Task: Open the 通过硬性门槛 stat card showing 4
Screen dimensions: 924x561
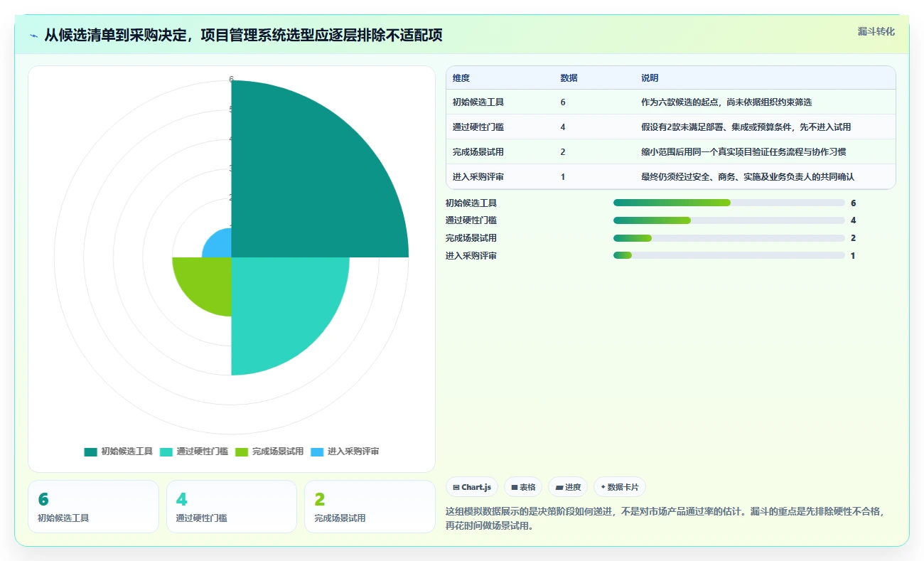Action: (231, 506)
